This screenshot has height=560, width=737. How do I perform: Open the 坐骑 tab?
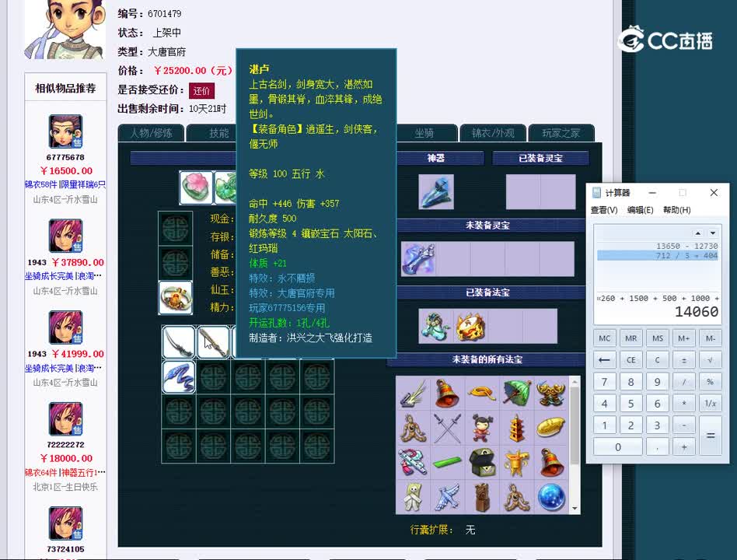point(424,133)
